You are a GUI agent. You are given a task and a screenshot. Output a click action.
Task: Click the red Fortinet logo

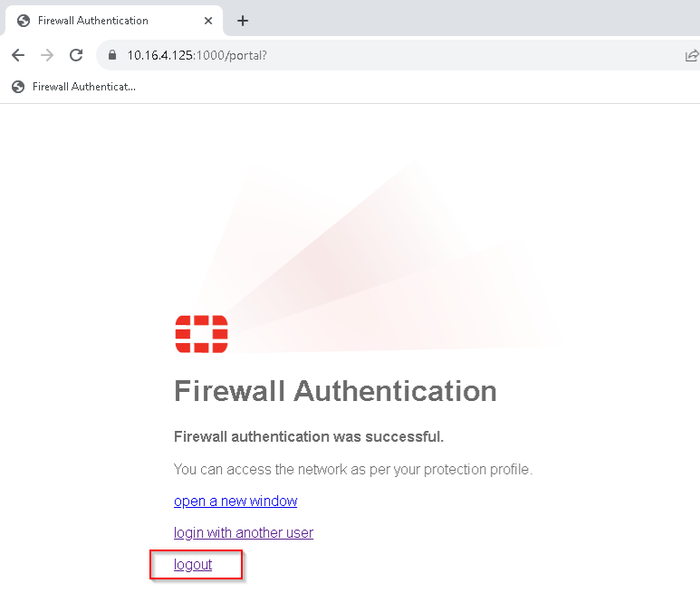pyautogui.click(x=201, y=334)
